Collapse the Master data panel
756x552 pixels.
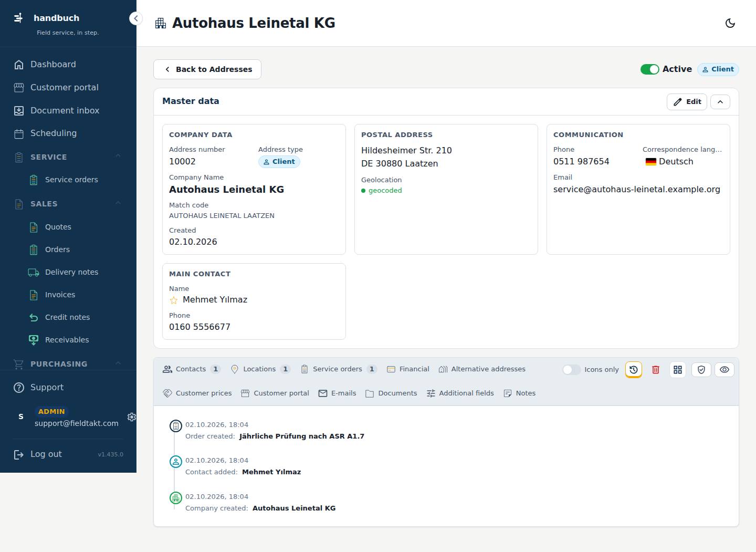click(720, 102)
